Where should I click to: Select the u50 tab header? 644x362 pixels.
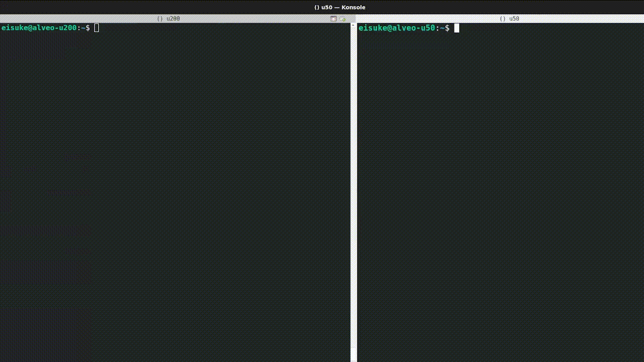point(513,19)
